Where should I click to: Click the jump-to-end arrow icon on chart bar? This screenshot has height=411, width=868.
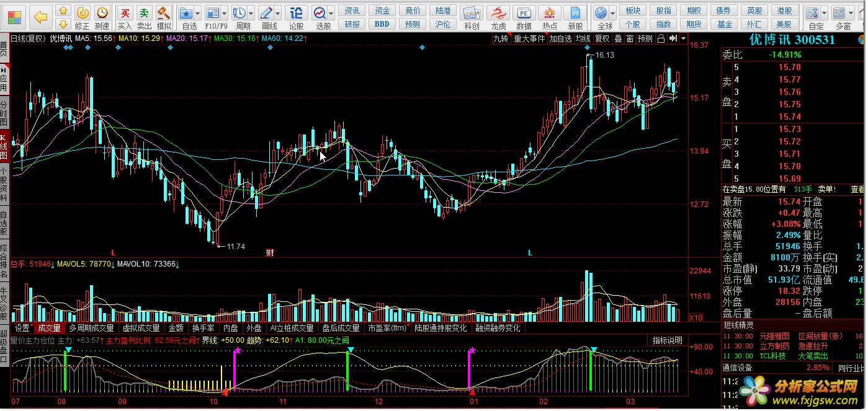pos(673,38)
